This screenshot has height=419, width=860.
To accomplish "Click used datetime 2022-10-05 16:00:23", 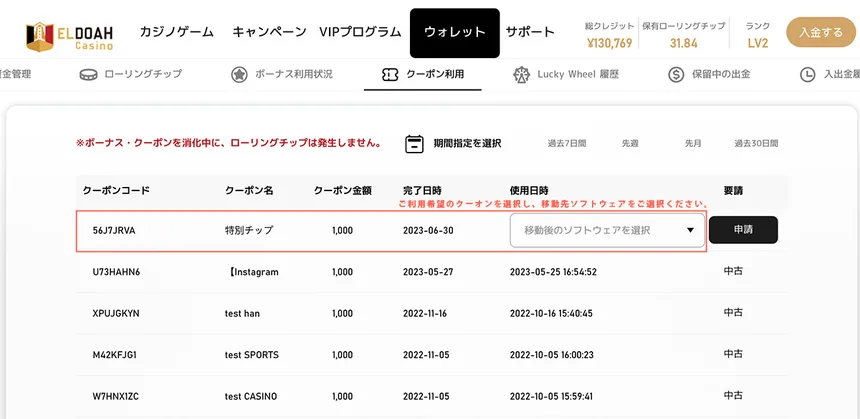I will tap(551, 355).
